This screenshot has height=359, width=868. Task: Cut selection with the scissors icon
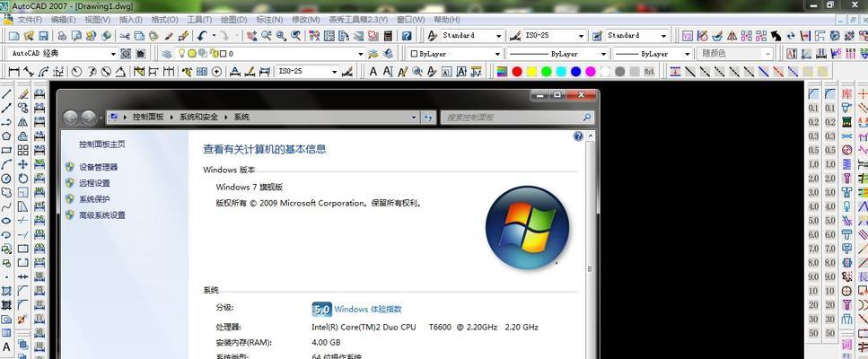coord(124,36)
